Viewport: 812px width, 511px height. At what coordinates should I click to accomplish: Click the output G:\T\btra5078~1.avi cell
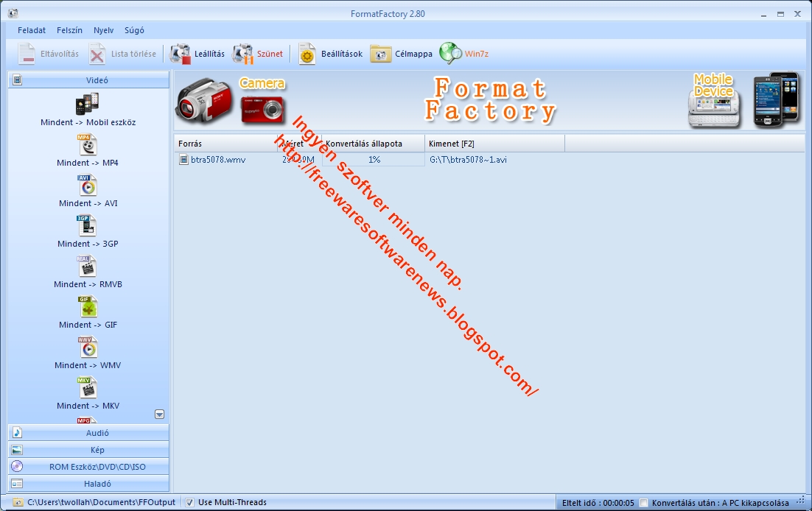point(468,160)
